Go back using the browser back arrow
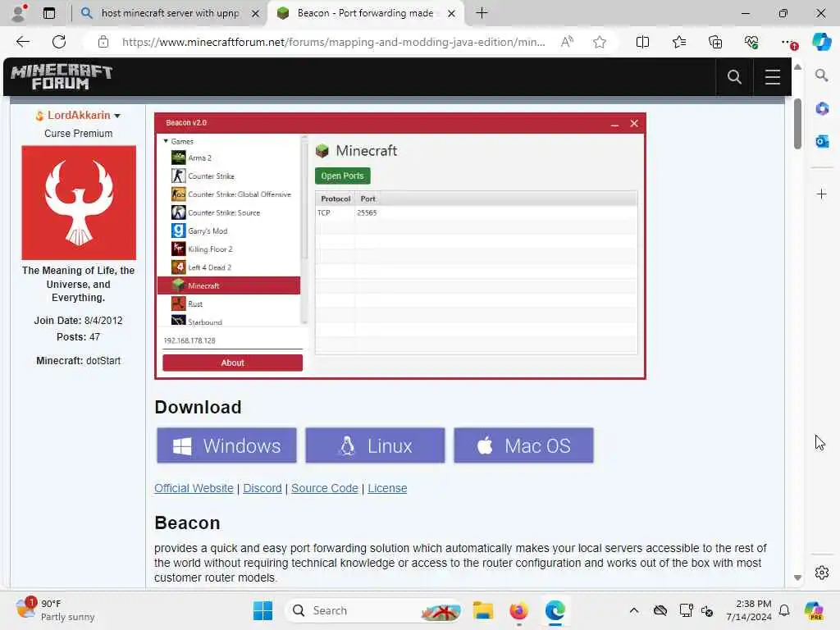Viewport: 840px width, 630px height. coord(22,42)
